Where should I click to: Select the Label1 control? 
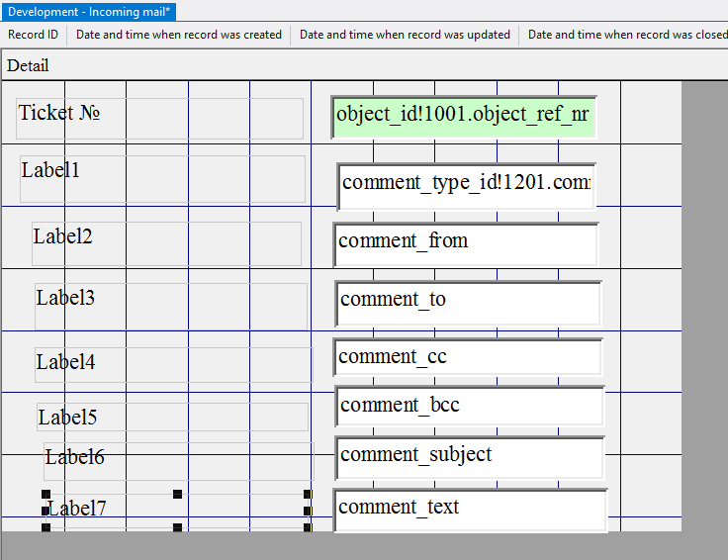(162, 178)
